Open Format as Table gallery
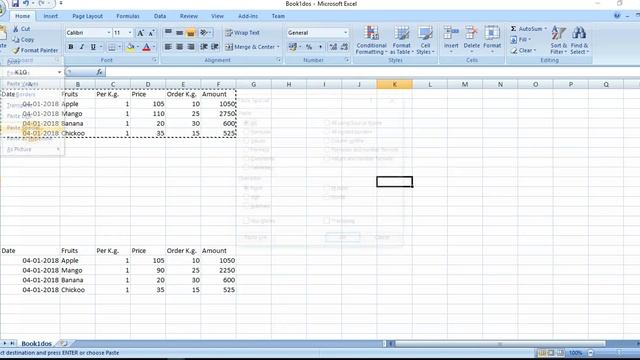 click(402, 40)
